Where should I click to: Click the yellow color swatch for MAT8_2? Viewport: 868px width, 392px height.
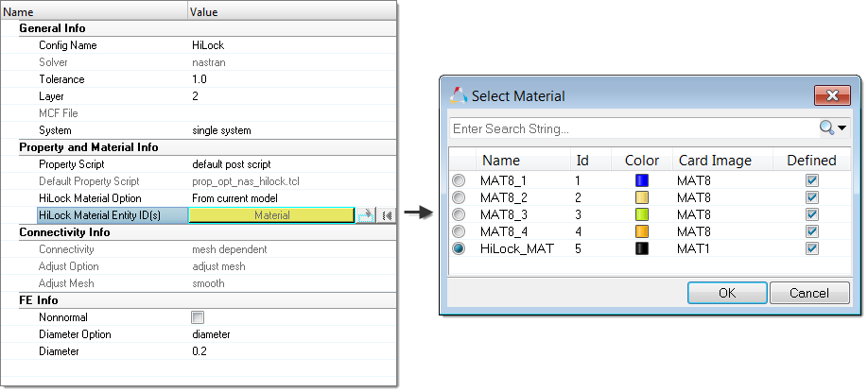[643, 197]
